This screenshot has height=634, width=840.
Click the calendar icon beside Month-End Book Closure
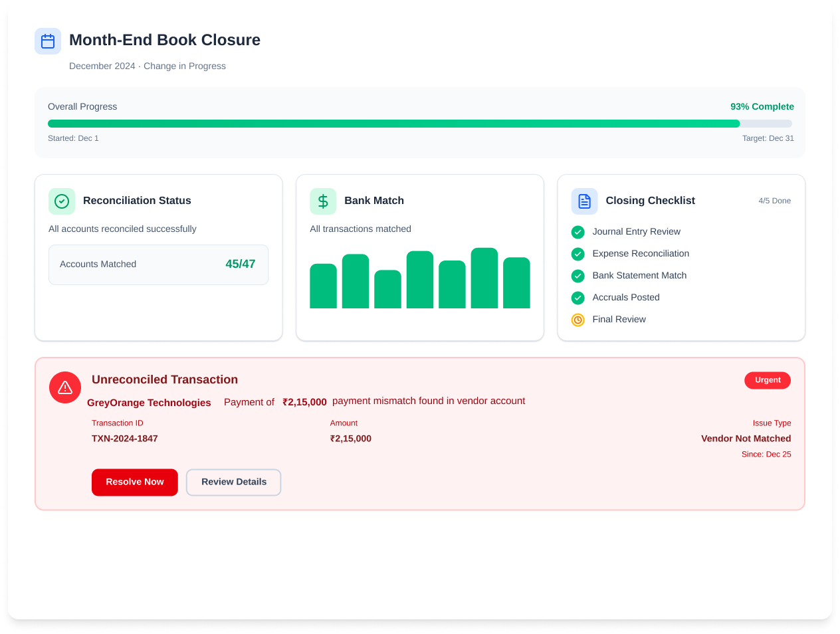[x=48, y=41]
